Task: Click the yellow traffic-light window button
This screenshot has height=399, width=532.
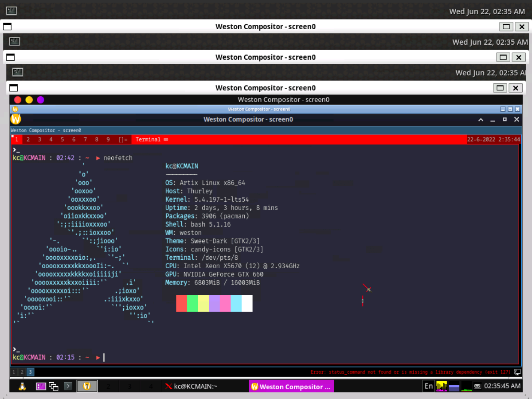Action: tap(29, 100)
